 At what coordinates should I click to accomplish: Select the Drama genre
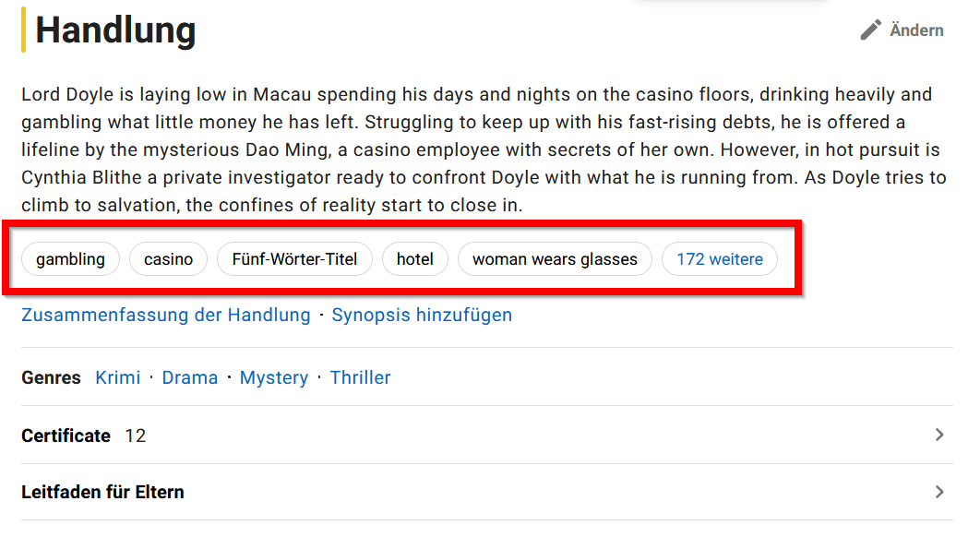[x=190, y=376]
